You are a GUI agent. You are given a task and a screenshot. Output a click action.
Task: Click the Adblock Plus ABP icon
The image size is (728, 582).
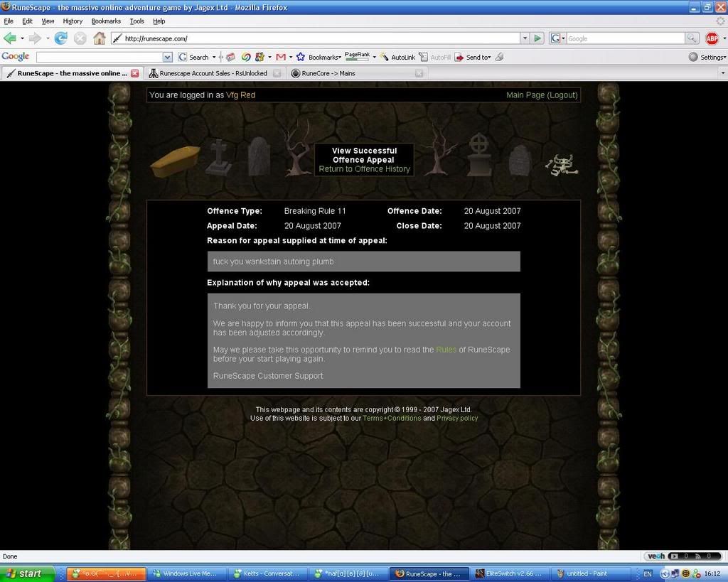(712, 38)
